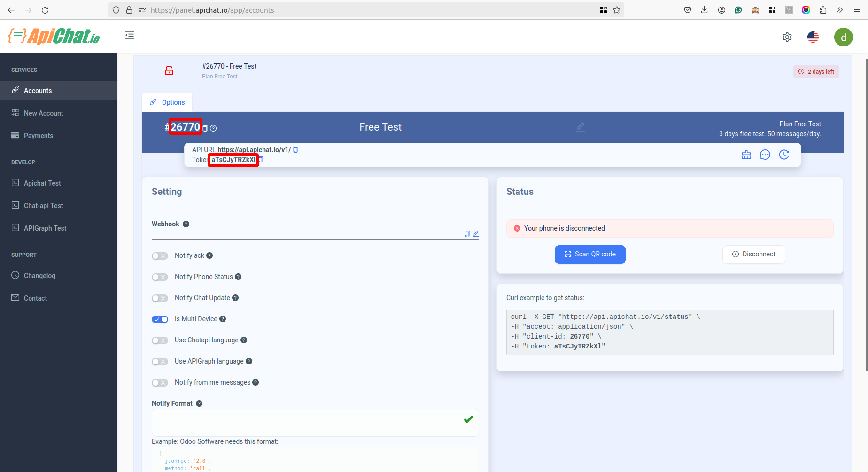
Task: Click the browser address bar
Action: click(x=366, y=10)
